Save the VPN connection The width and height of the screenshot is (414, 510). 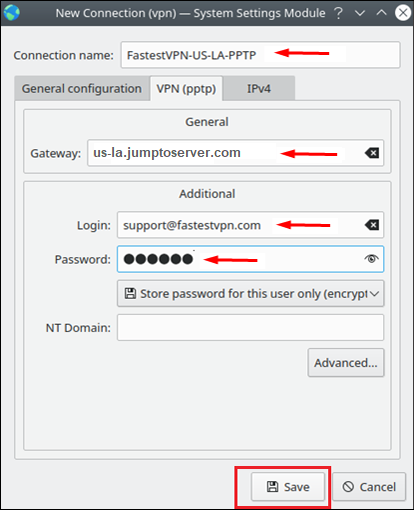pyautogui.click(x=288, y=487)
